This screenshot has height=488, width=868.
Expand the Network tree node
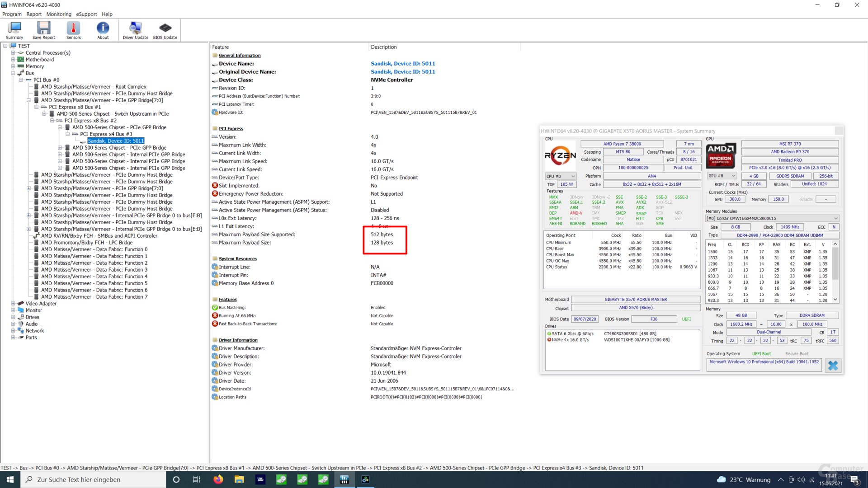(13, 331)
